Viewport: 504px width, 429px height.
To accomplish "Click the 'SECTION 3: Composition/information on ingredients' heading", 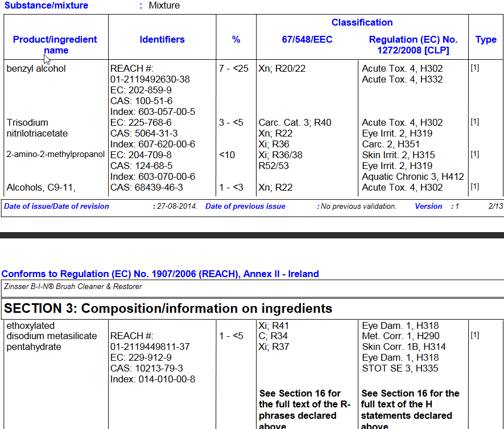I will tap(168, 308).
